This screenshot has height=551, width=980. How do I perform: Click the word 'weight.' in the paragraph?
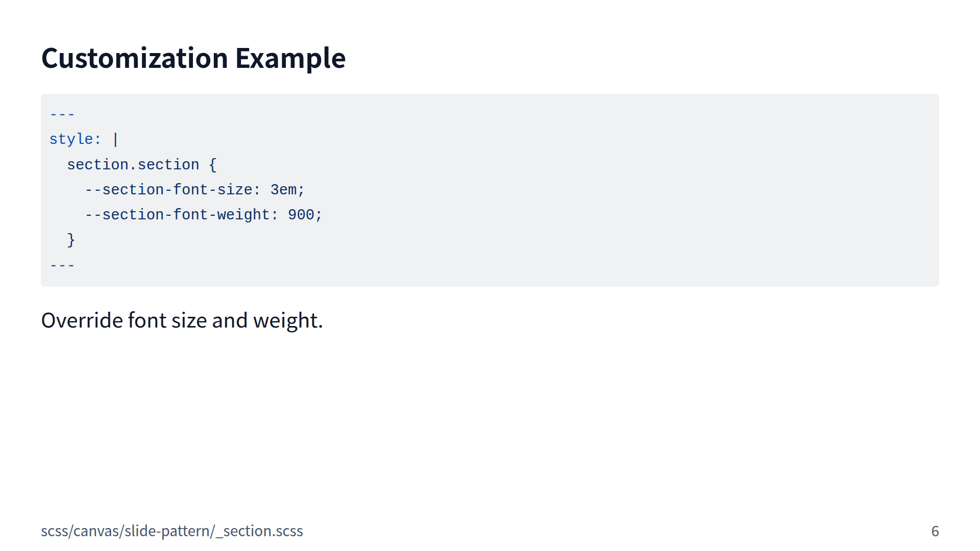[x=288, y=320]
